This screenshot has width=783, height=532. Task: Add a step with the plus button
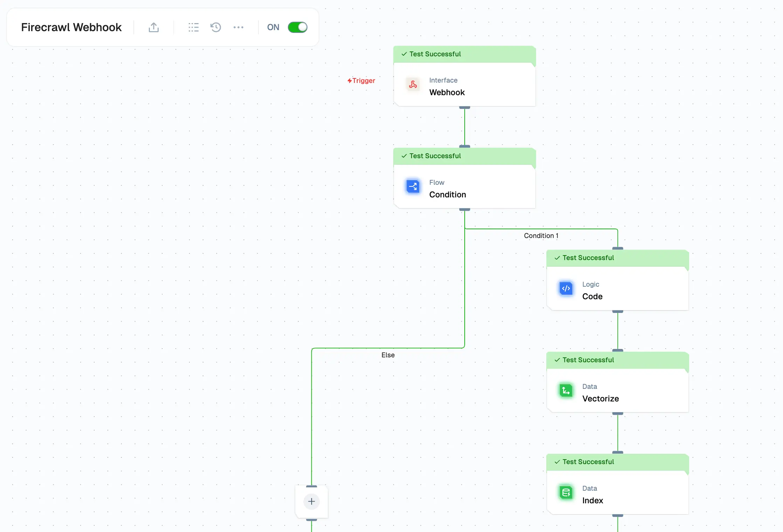311,501
